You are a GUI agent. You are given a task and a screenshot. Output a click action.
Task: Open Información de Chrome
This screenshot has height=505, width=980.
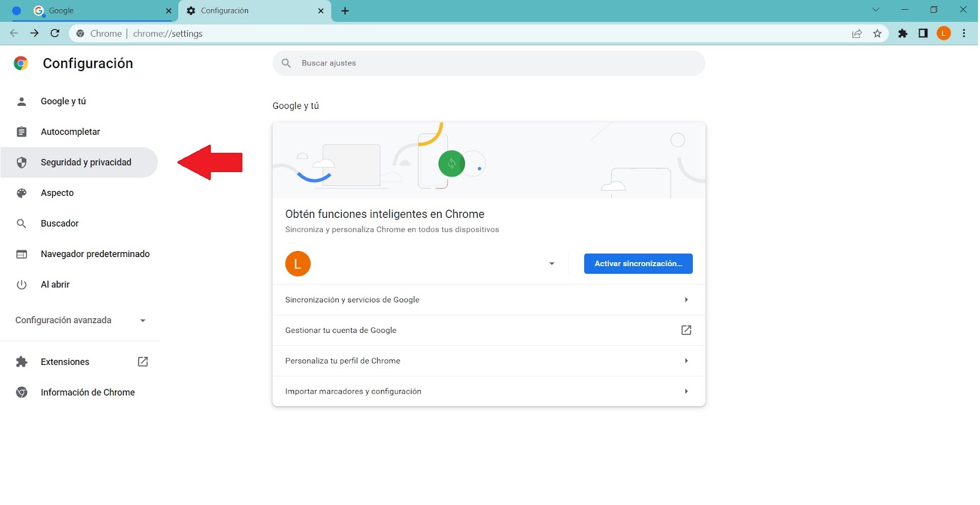click(80, 392)
